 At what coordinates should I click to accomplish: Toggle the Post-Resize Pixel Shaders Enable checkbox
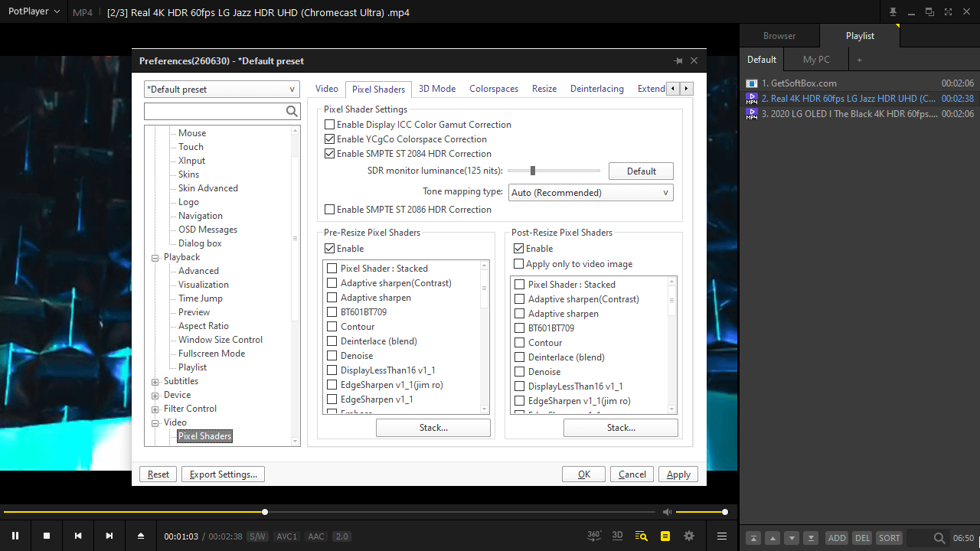click(519, 249)
